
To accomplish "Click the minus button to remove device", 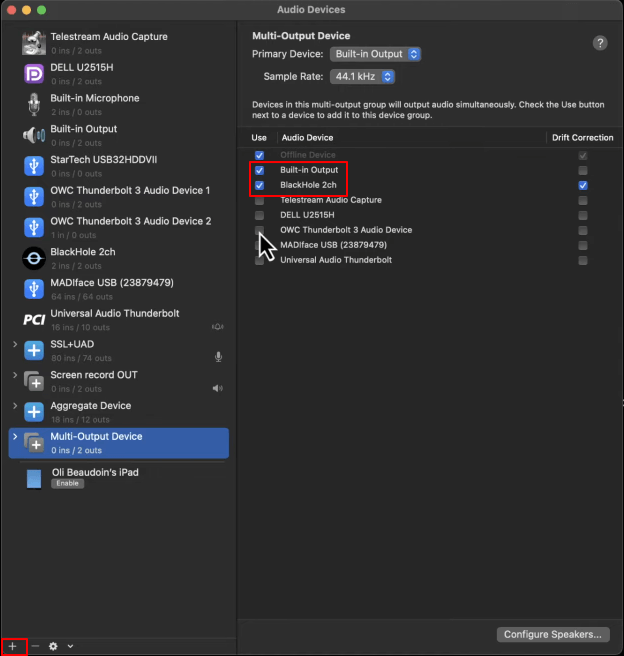I will [35, 646].
